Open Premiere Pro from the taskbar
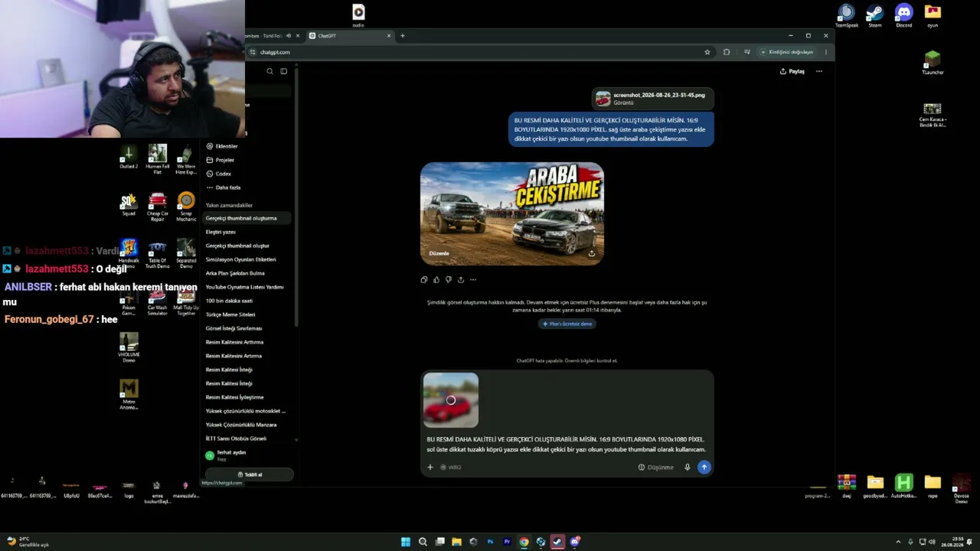This screenshot has width=980, height=551. [x=507, y=542]
